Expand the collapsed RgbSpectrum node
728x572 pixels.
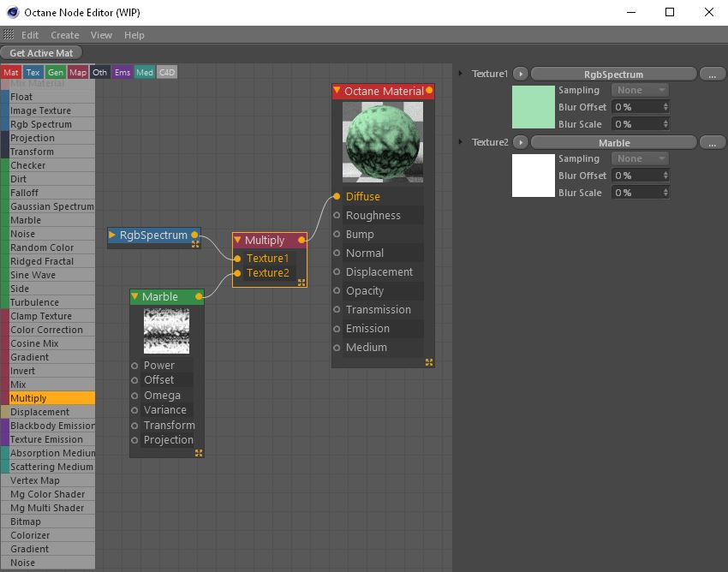click(x=112, y=235)
